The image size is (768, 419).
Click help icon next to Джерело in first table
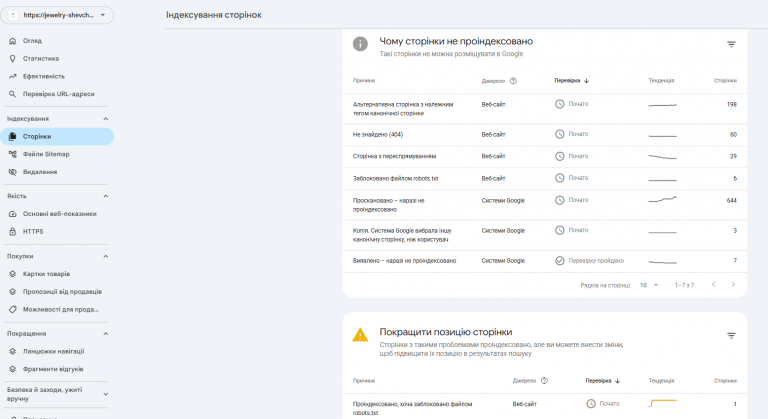coord(513,81)
